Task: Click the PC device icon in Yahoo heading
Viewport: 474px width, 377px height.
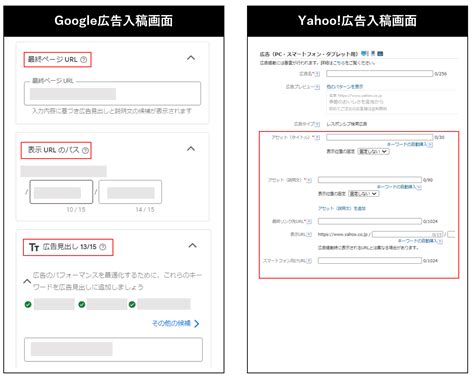Action: pos(365,53)
